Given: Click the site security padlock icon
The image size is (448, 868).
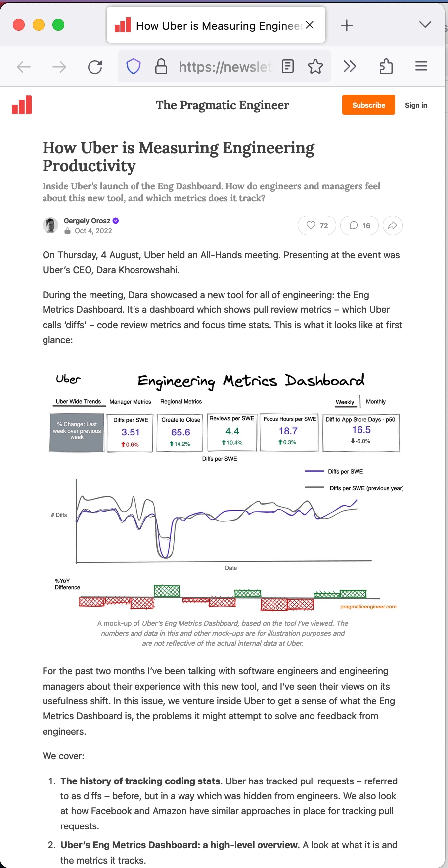Looking at the screenshot, I should click(161, 66).
